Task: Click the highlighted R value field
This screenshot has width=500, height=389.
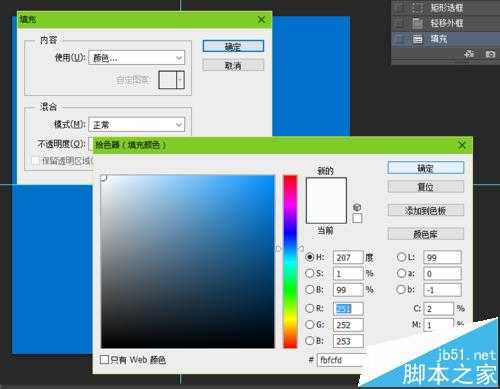Action: (348, 309)
